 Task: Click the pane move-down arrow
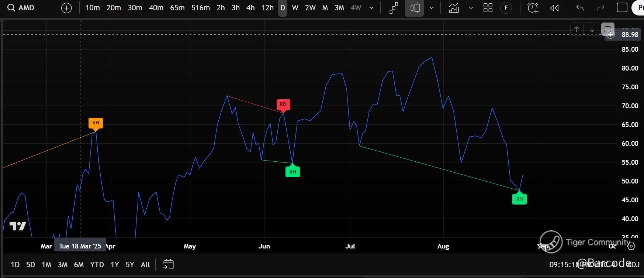592,29
